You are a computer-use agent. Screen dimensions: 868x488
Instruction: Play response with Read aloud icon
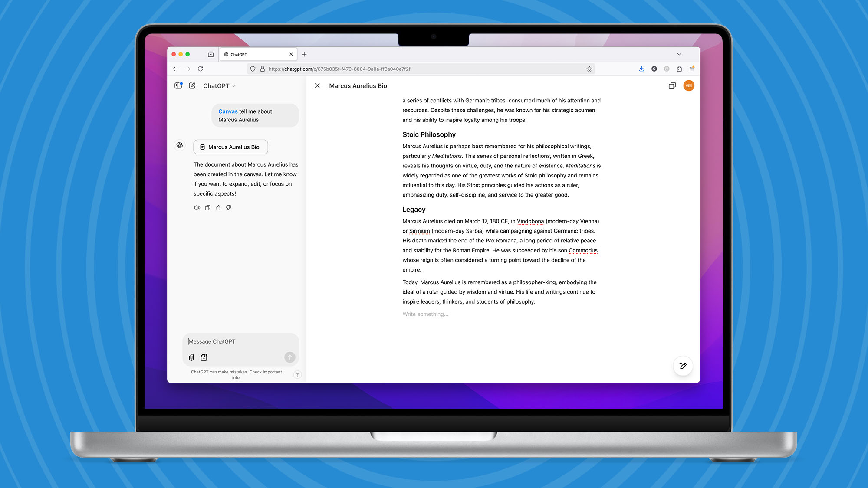click(x=197, y=208)
